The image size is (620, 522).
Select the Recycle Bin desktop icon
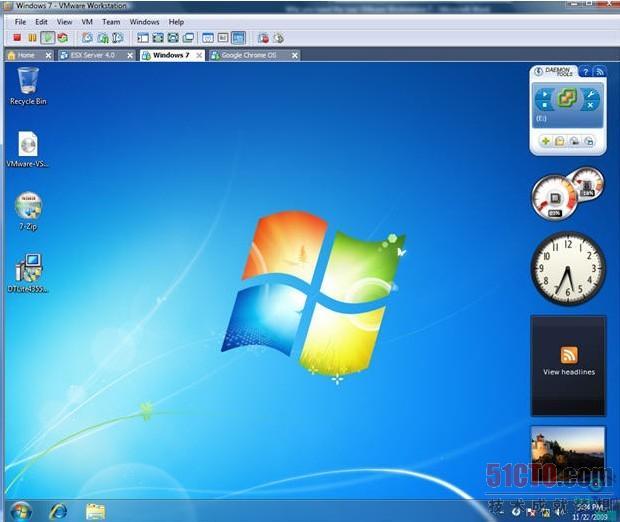point(28,86)
